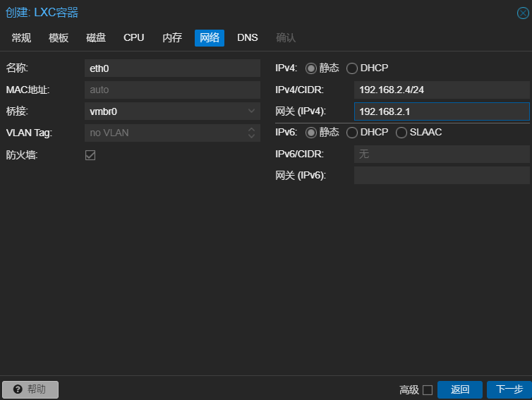Expand the bridge vmbr0 dropdown
The image size is (532, 400).
pyautogui.click(x=252, y=111)
